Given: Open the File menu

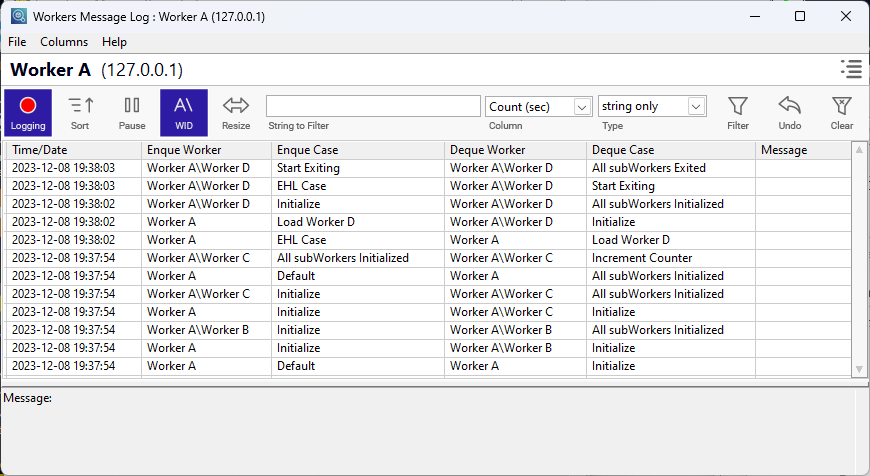Looking at the screenshot, I should (17, 42).
